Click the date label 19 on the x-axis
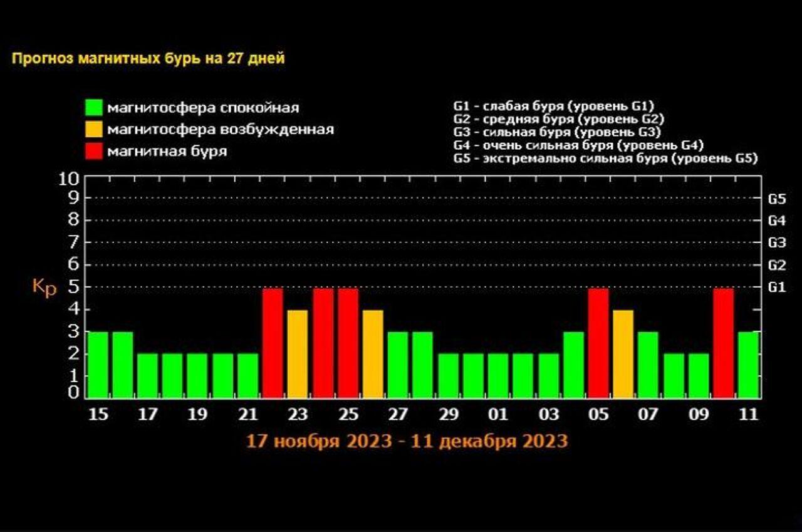 point(198,415)
